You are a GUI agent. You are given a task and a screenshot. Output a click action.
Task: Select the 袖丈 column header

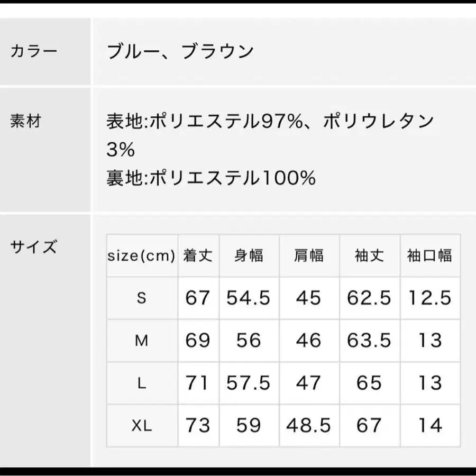(x=369, y=256)
